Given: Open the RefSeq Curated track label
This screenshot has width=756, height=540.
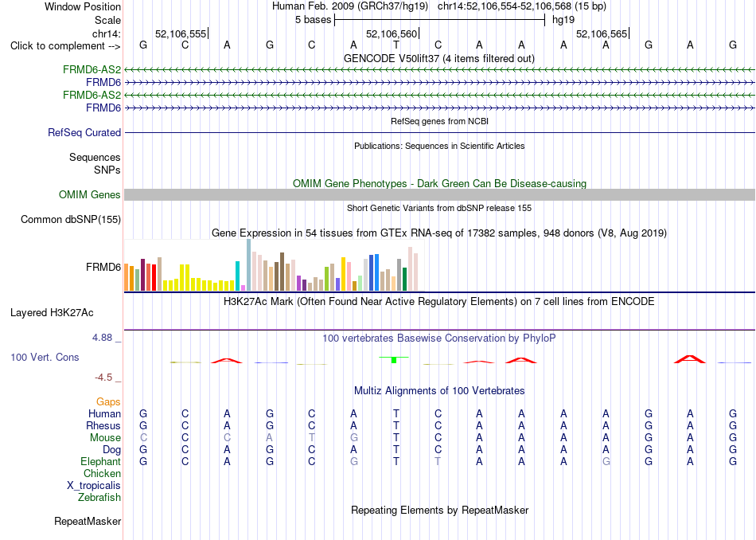Looking at the screenshot, I should (x=84, y=132).
